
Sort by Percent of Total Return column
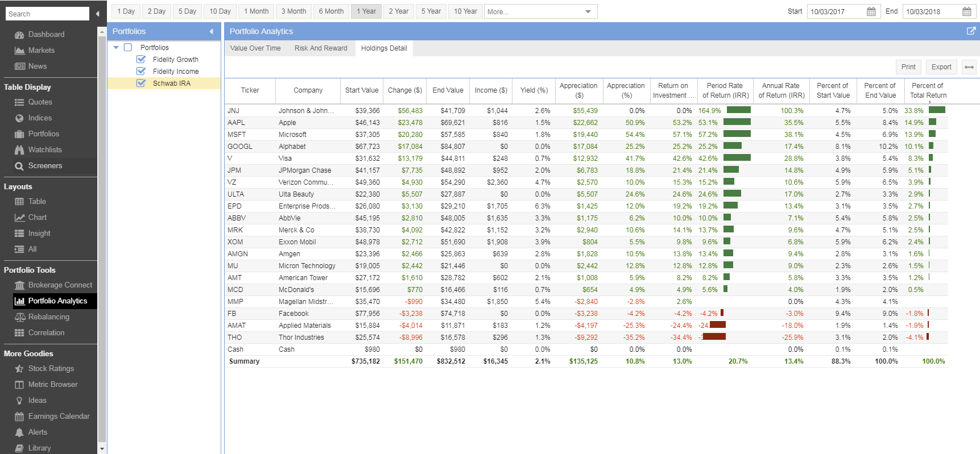pyautogui.click(x=928, y=90)
